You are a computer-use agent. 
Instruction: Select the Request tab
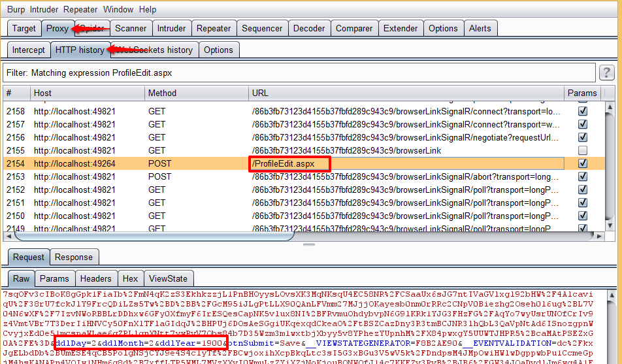pyautogui.click(x=29, y=257)
